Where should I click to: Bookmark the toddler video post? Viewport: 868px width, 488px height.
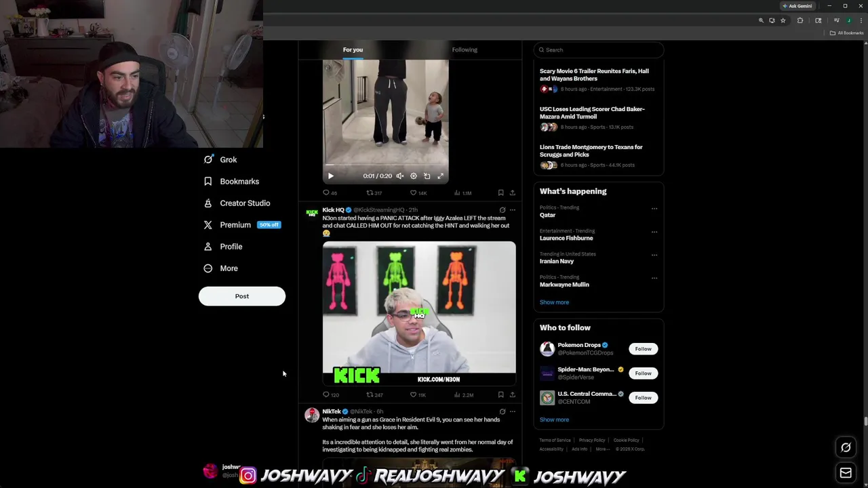pos(500,193)
